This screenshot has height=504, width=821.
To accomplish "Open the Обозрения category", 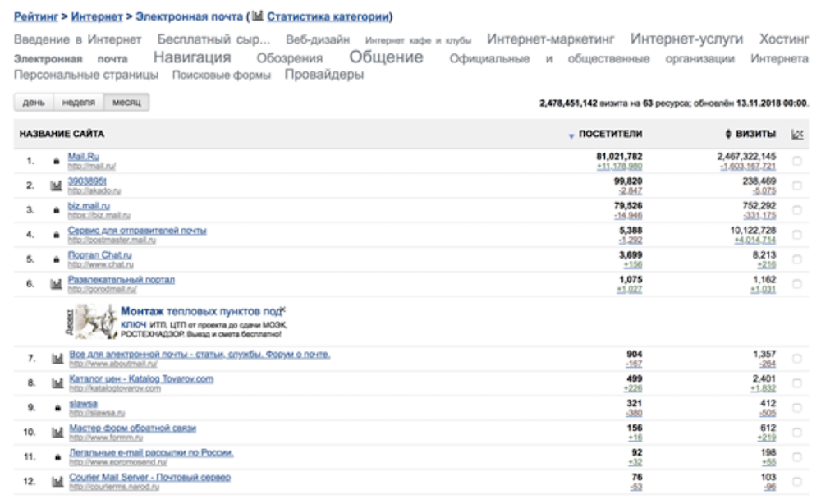I will [x=290, y=58].
